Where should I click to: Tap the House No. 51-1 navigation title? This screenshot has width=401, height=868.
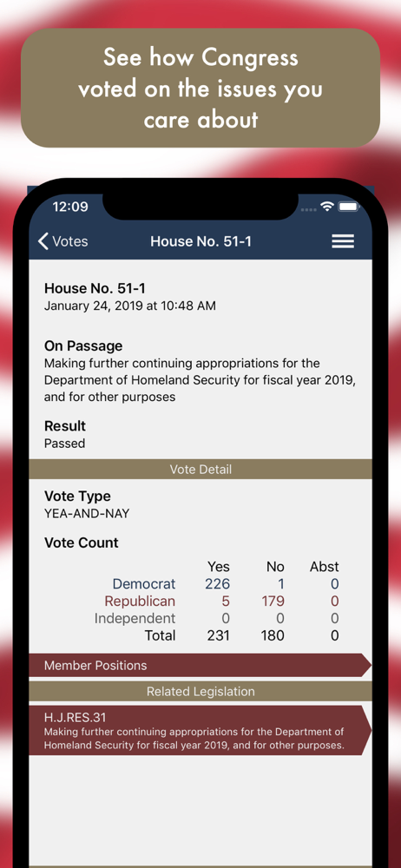pyautogui.click(x=201, y=241)
